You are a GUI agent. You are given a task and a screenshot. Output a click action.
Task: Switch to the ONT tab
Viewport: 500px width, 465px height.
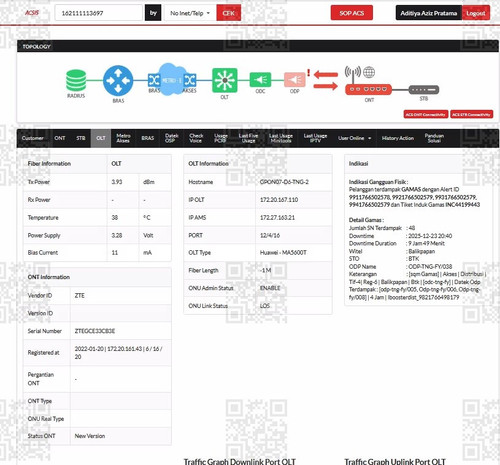[x=60, y=138]
